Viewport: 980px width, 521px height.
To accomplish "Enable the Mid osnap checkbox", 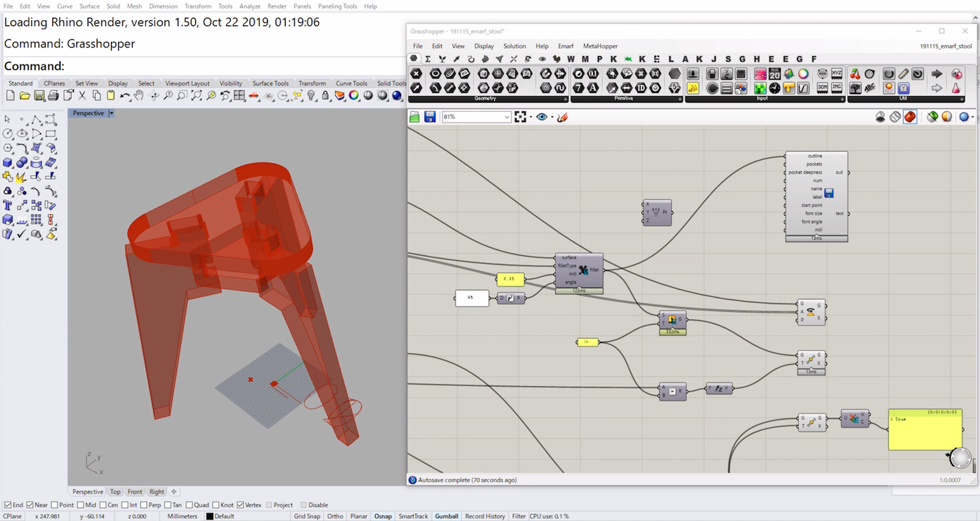I will point(81,505).
